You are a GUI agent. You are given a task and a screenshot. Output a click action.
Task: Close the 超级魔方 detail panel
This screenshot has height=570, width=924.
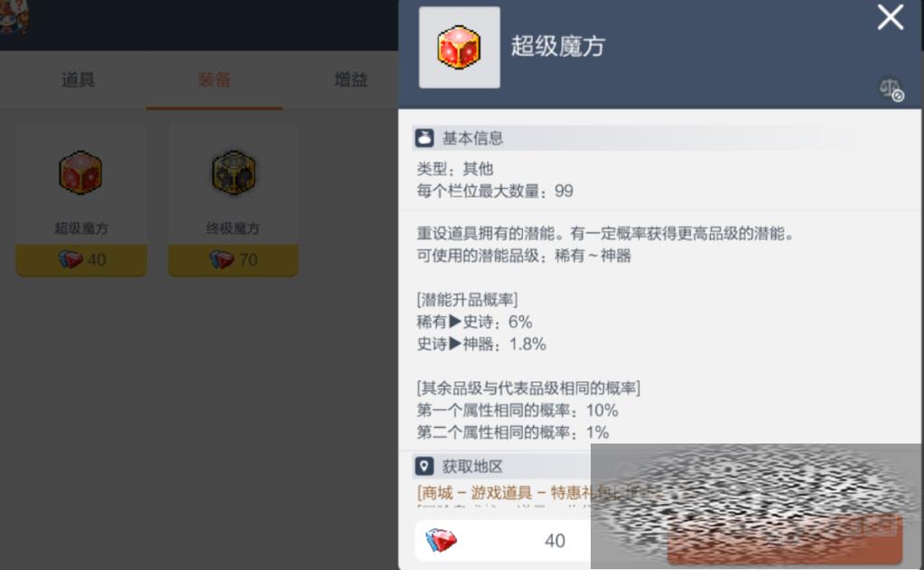pos(890,17)
